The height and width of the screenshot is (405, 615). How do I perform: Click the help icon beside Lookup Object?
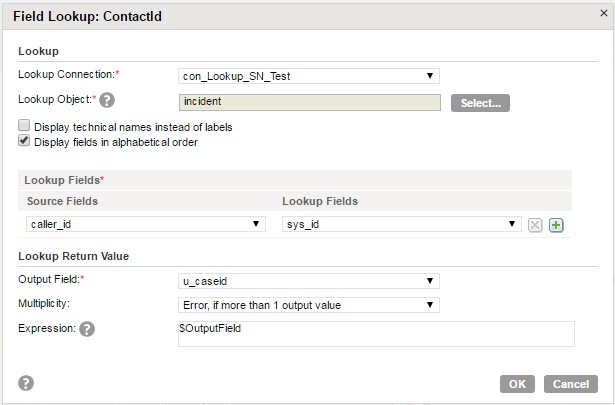[x=107, y=100]
